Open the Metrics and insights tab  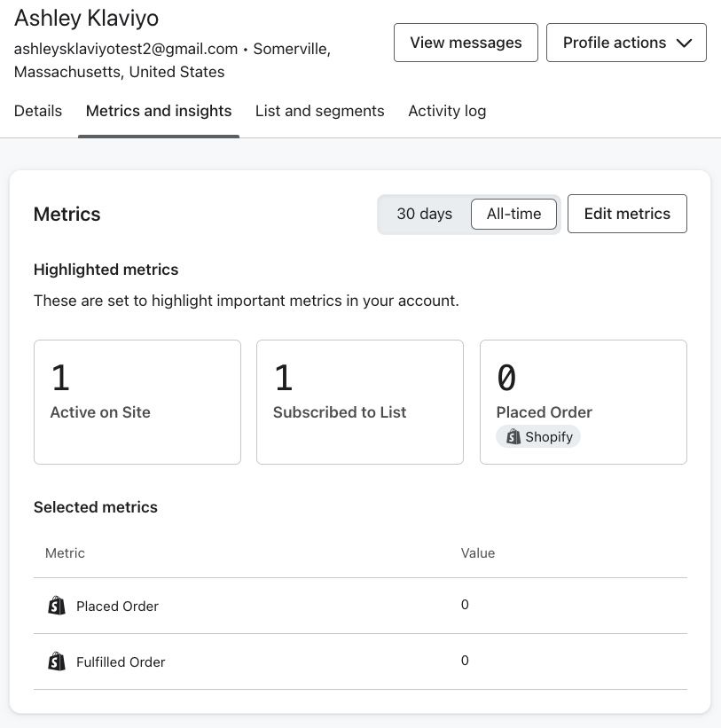[x=159, y=111]
